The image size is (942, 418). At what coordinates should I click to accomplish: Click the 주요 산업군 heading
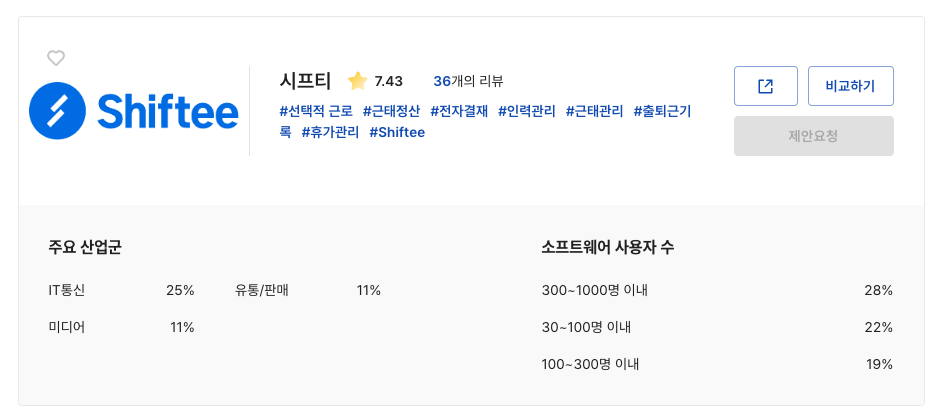pyautogui.click(x=85, y=246)
